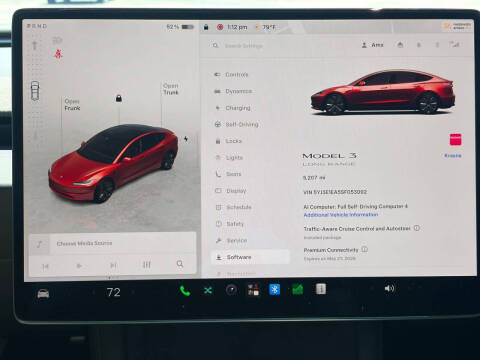Tap the Bluetooth icon in settings header
This screenshot has height=360, width=480.
coord(437,45)
